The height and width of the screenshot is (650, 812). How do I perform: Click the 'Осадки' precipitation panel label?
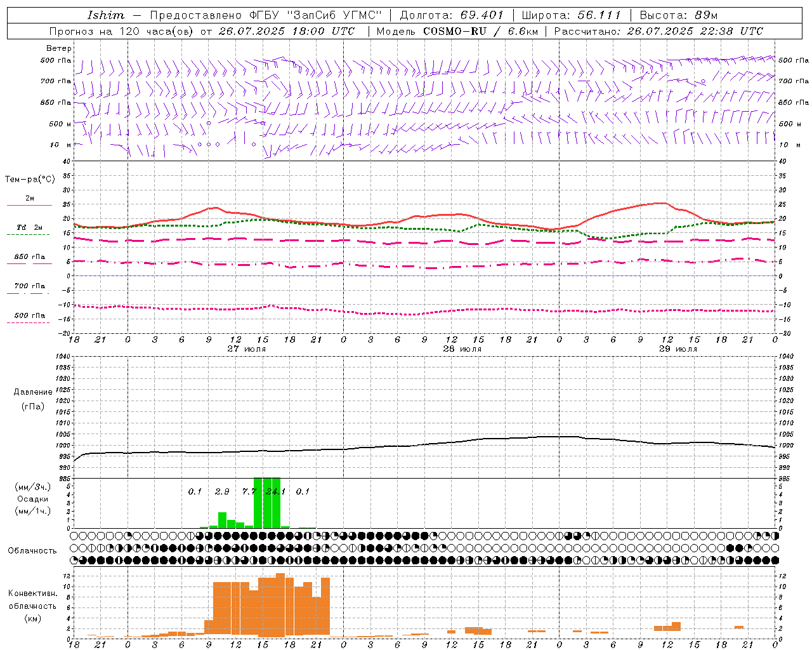coord(32,499)
